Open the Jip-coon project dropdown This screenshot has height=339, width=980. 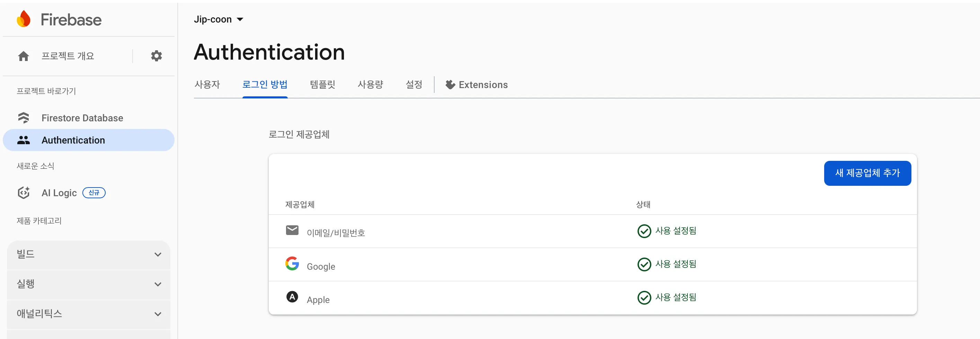[219, 19]
